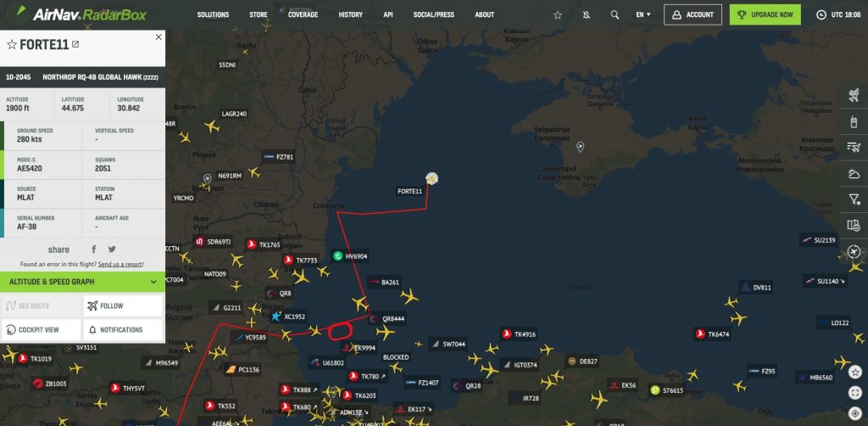Select the TK4916 flight label

point(519,334)
